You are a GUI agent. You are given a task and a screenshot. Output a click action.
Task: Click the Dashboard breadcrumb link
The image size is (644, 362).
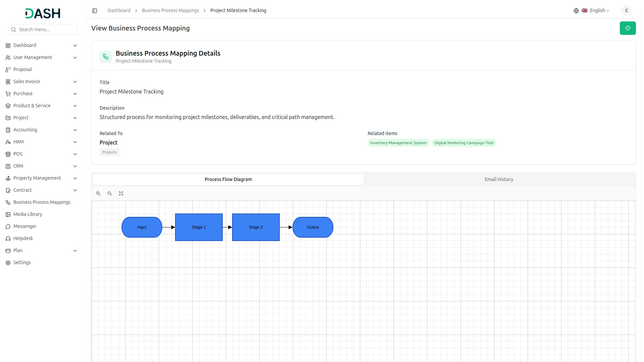(x=119, y=10)
